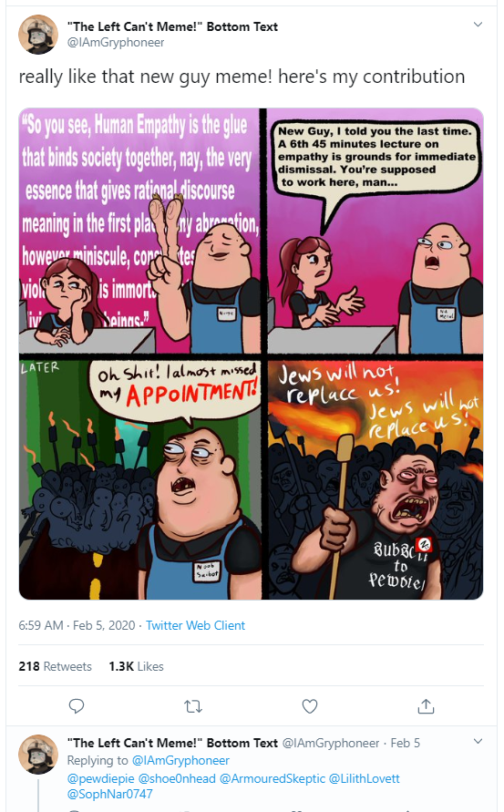Open the reply's Feb 5 timestamp
The image size is (504, 812).
point(405,743)
